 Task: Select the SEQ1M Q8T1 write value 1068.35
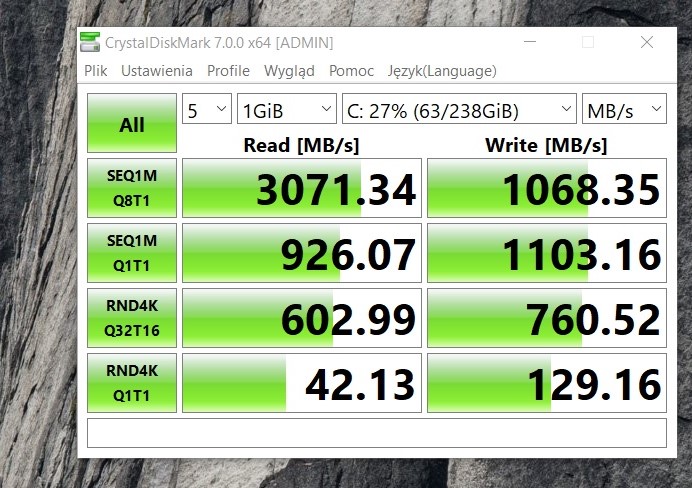pyautogui.click(x=547, y=188)
